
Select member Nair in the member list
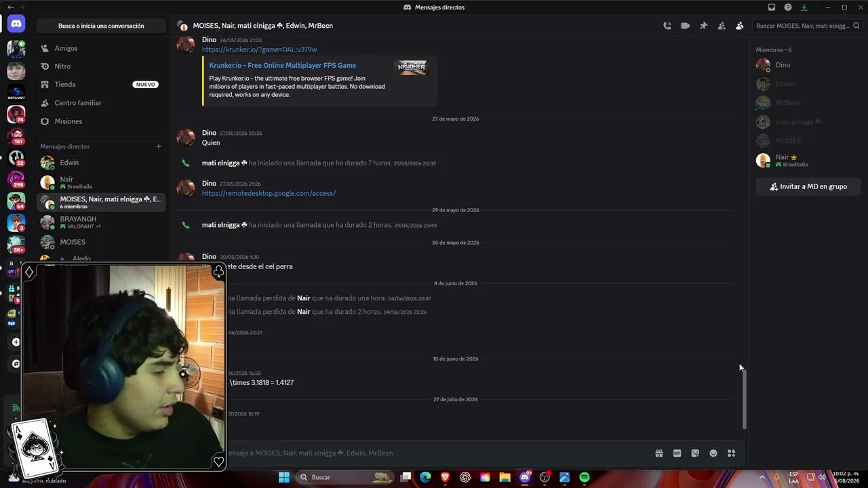tap(808, 161)
